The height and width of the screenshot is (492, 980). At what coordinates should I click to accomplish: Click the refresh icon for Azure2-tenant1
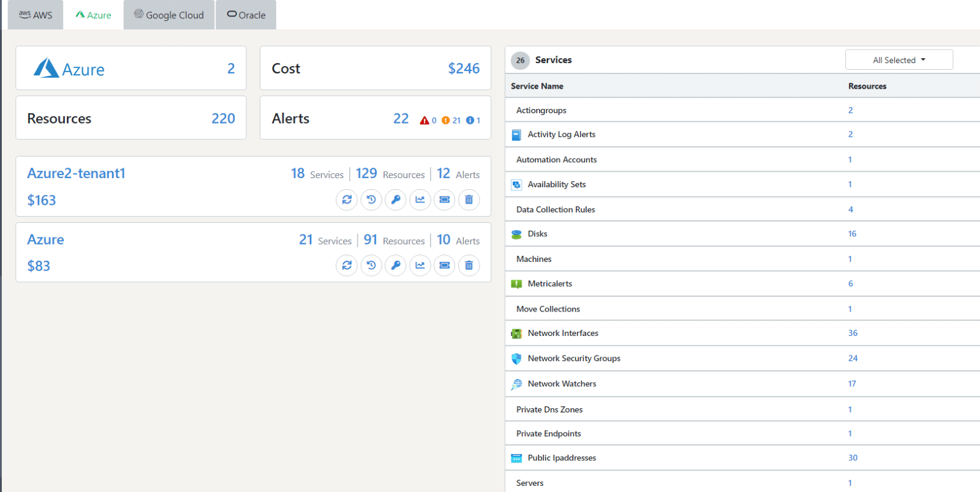(x=347, y=199)
